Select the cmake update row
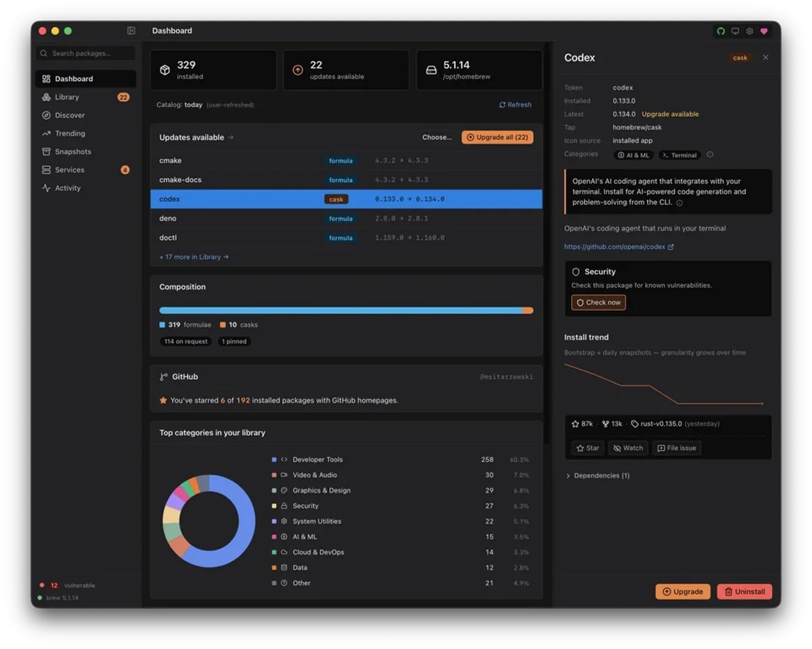The height and width of the screenshot is (649, 812). (346, 160)
